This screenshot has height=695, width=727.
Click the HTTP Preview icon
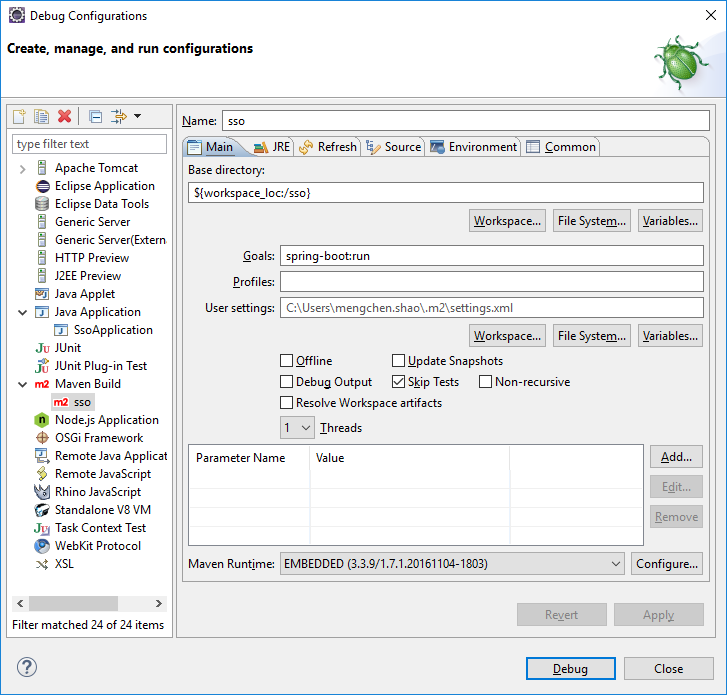pyautogui.click(x=42, y=258)
